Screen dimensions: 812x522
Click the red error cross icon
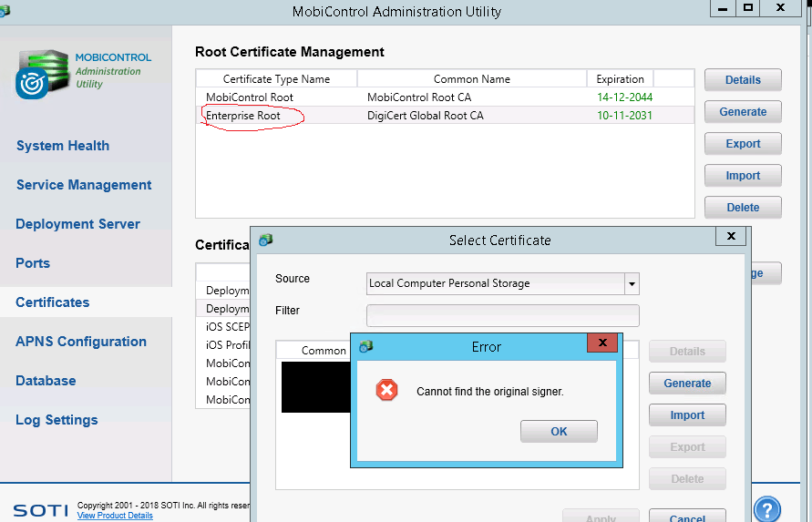click(x=386, y=390)
